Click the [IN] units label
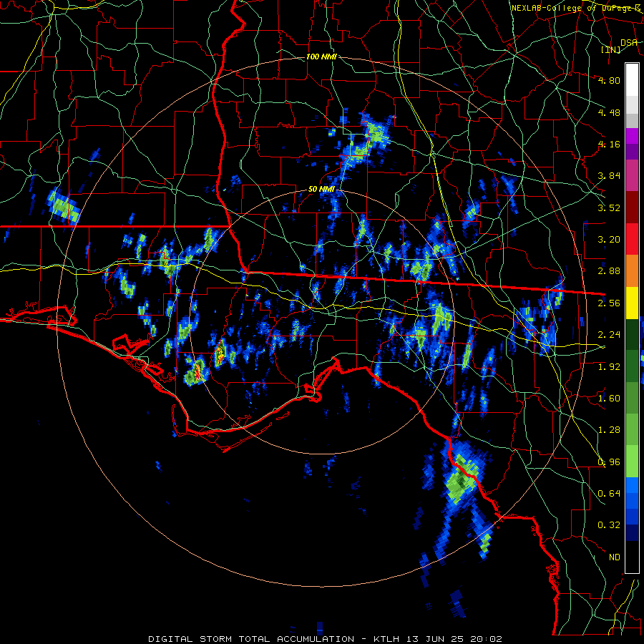 coord(611,49)
